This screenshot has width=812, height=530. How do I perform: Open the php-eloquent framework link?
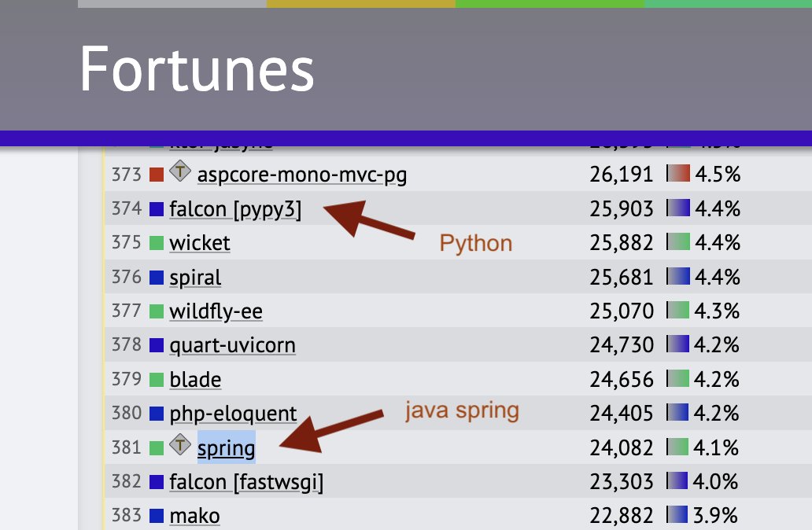(x=233, y=414)
